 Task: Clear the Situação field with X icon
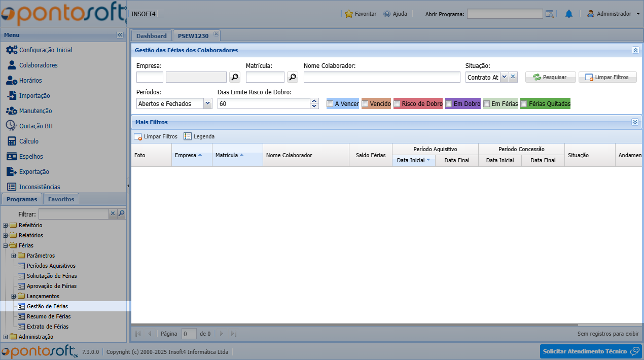[513, 77]
